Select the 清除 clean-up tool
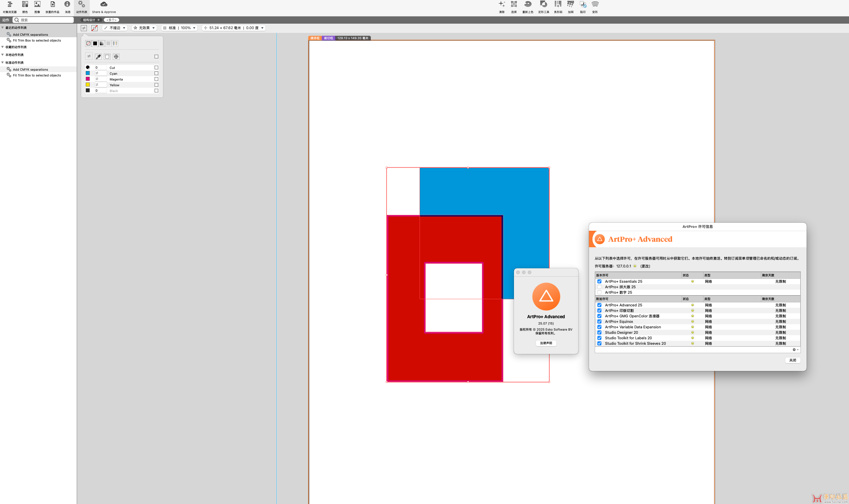Screen dimensions: 849x504 (502, 7)
